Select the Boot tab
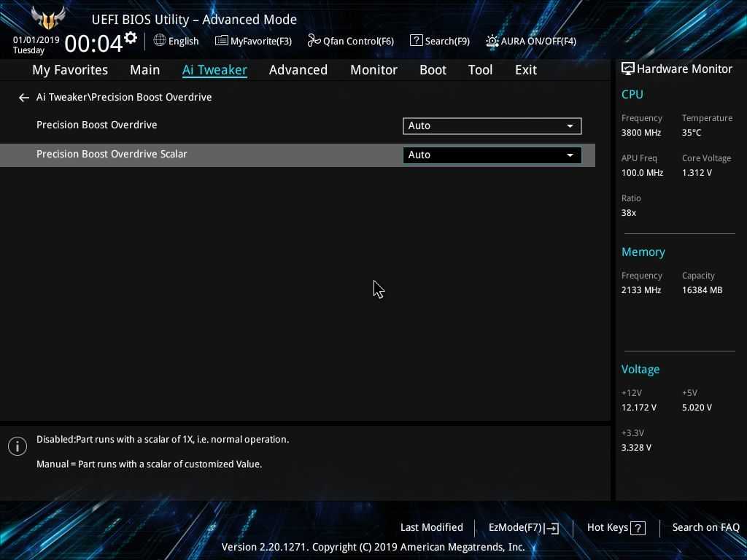747x560 pixels. pyautogui.click(x=433, y=70)
